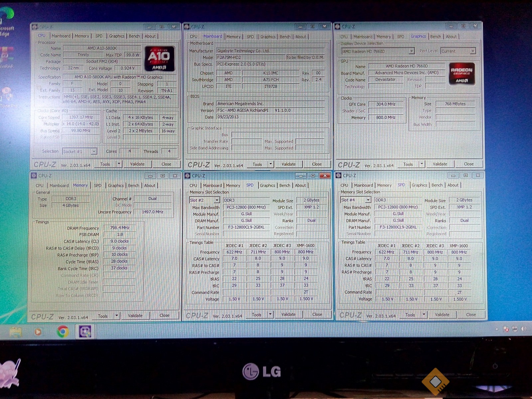Click the CPU-Z title icon in Graphics window
This screenshot has width=532, height=399.
337,26
